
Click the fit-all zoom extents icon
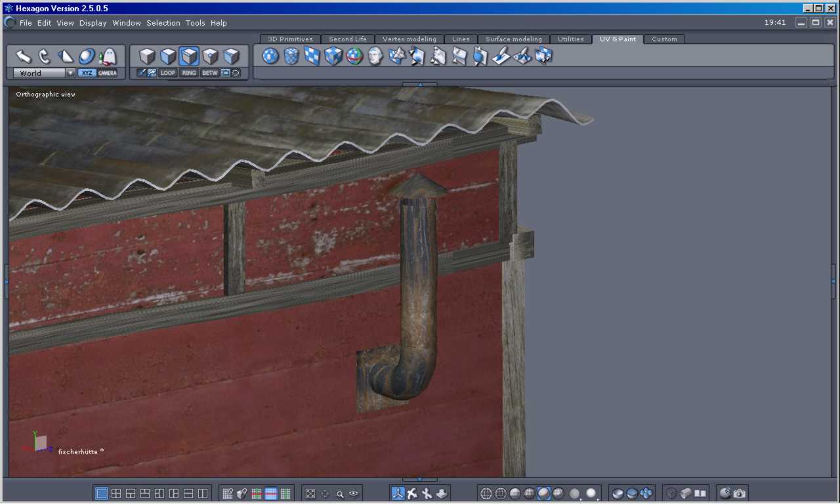tap(310, 493)
